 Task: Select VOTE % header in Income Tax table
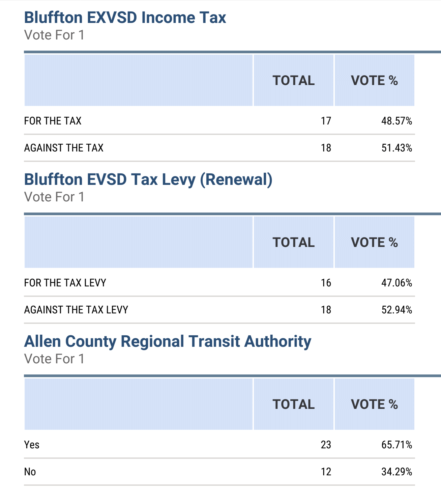[375, 80]
